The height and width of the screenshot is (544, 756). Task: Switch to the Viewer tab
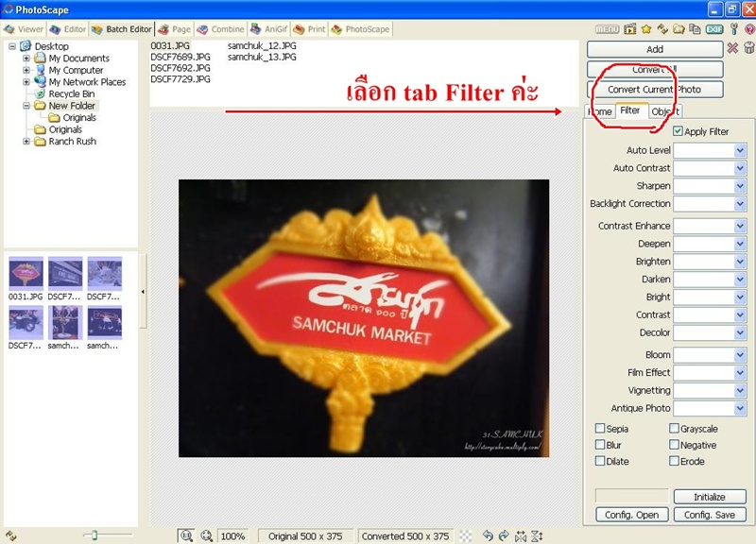pos(23,29)
